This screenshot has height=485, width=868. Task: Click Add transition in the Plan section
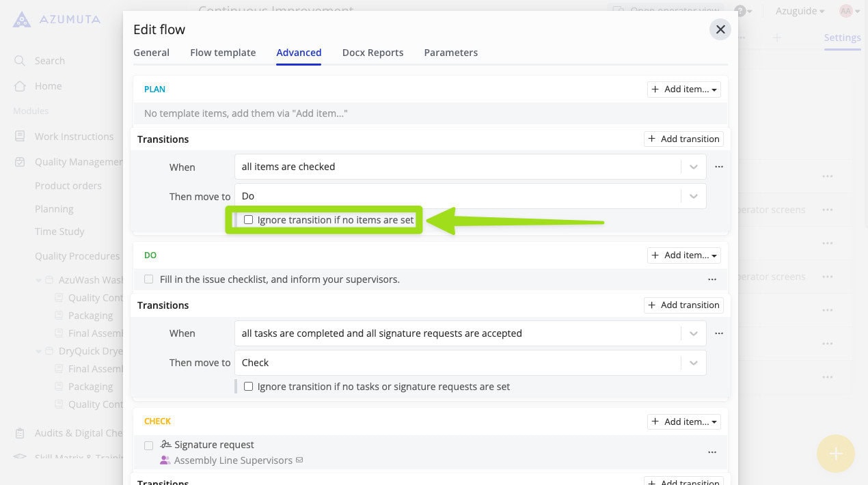point(683,139)
